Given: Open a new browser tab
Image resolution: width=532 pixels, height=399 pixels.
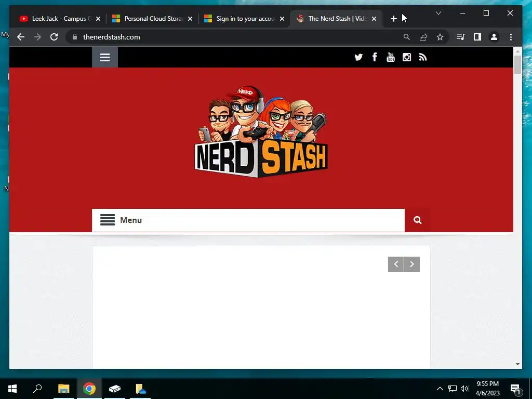Looking at the screenshot, I should [x=394, y=19].
